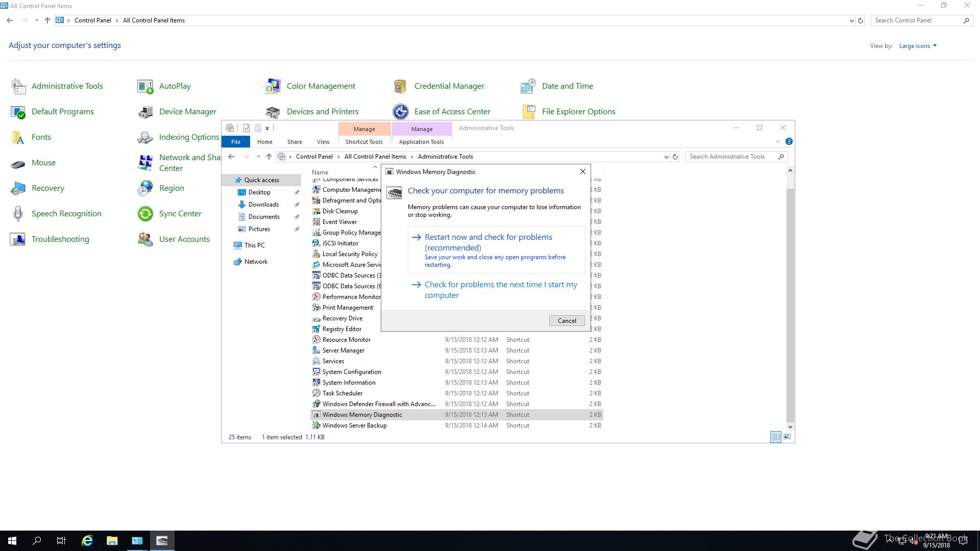Cancel the Windows Memory Diagnostic dialog
Screen dimensions: 980x551
click(567, 321)
